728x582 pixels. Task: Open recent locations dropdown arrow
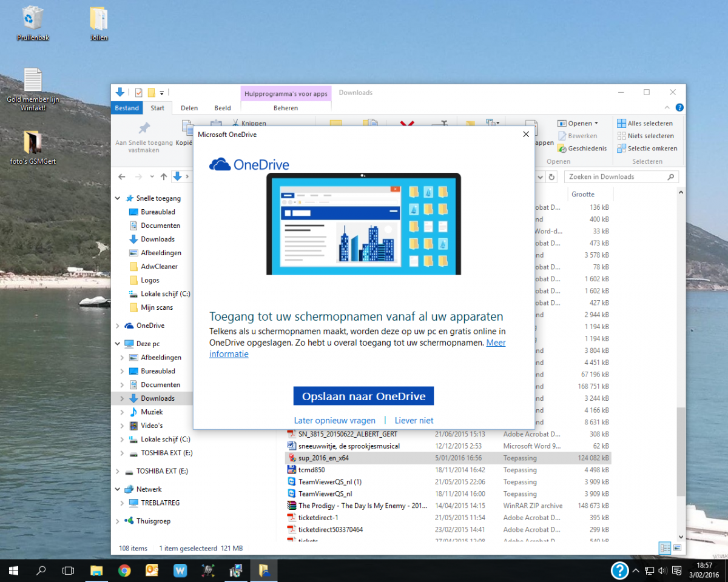pyautogui.click(x=151, y=177)
